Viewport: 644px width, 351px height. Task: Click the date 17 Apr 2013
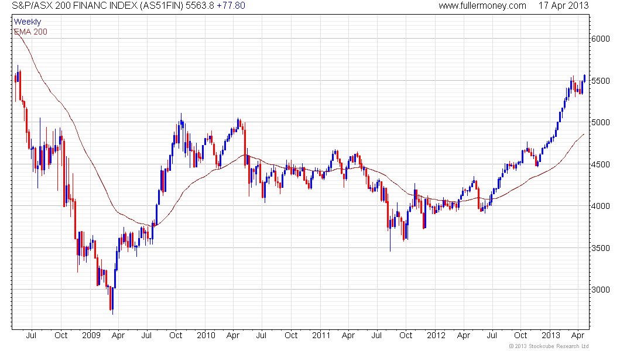point(563,6)
